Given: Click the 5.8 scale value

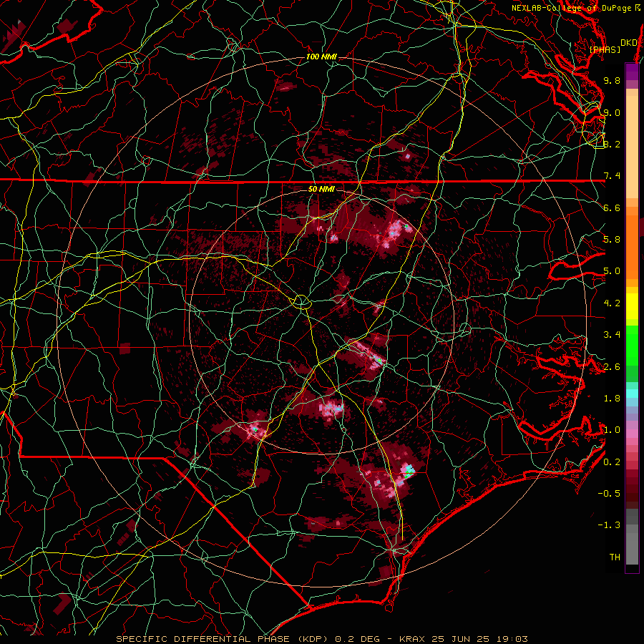Looking at the screenshot, I should point(612,240).
